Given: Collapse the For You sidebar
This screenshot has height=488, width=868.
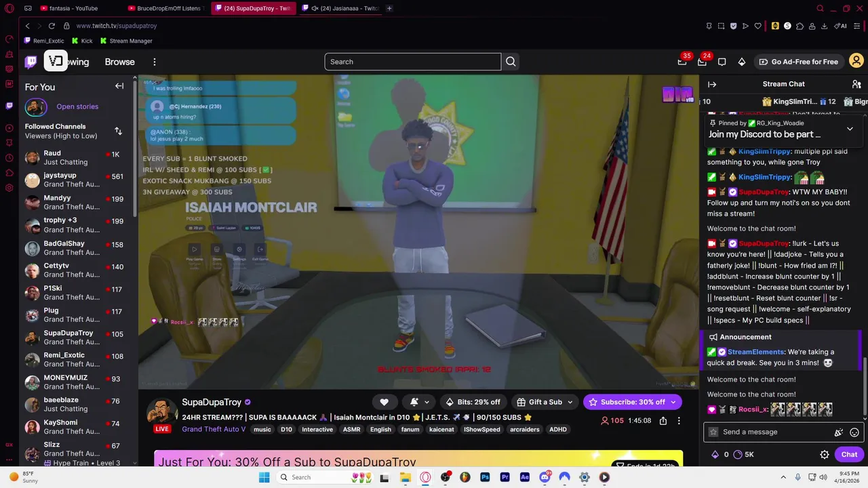Looking at the screenshot, I should click(119, 86).
